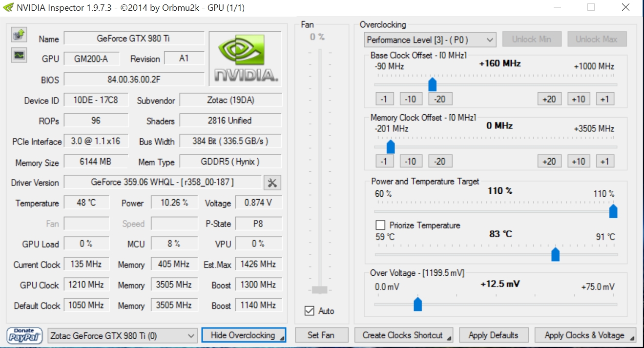
Task: Click the Device ID value 10DE - 17C8
Action: [x=96, y=100]
